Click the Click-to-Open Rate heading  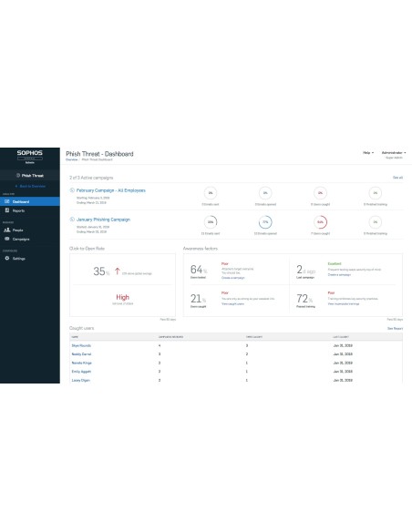pyautogui.click(x=87, y=249)
